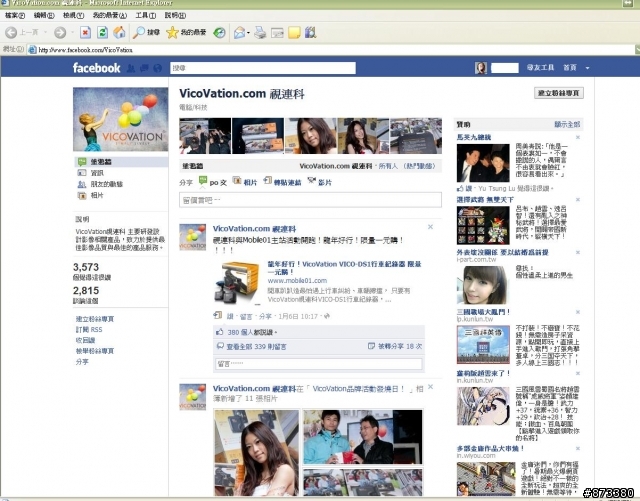Click the Print icon in IE toolbar
Screen dimensions: 640x501
(260, 33)
